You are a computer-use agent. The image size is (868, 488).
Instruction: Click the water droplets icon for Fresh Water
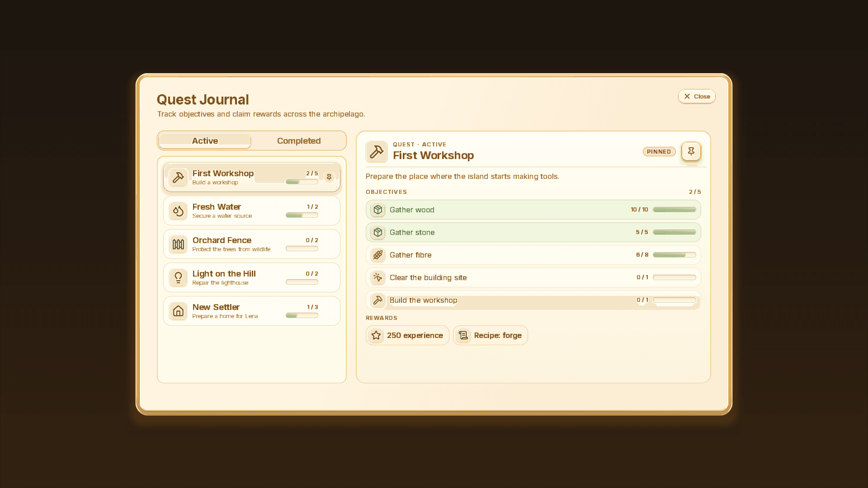click(178, 211)
